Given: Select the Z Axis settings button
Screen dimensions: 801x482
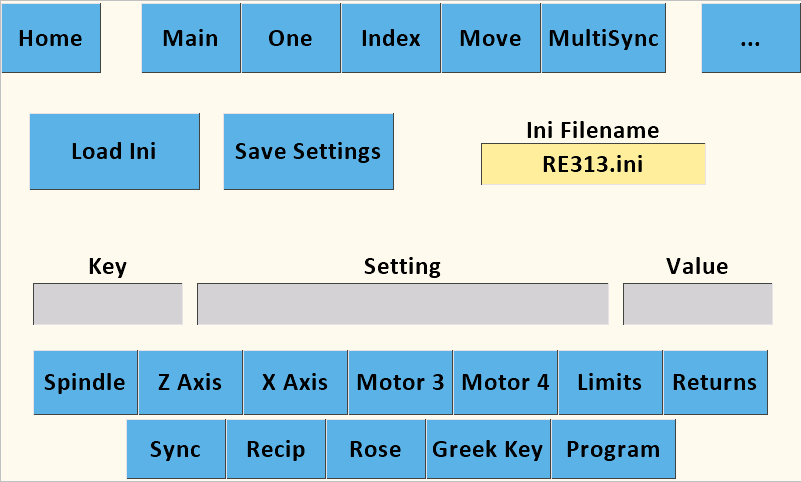Looking at the screenshot, I should [190, 382].
